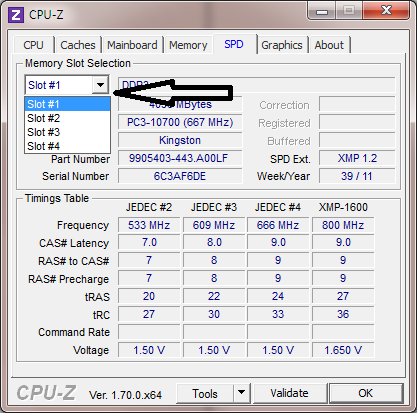Select the Kingston manufacturer field
The width and height of the screenshot is (417, 413).
click(180, 140)
